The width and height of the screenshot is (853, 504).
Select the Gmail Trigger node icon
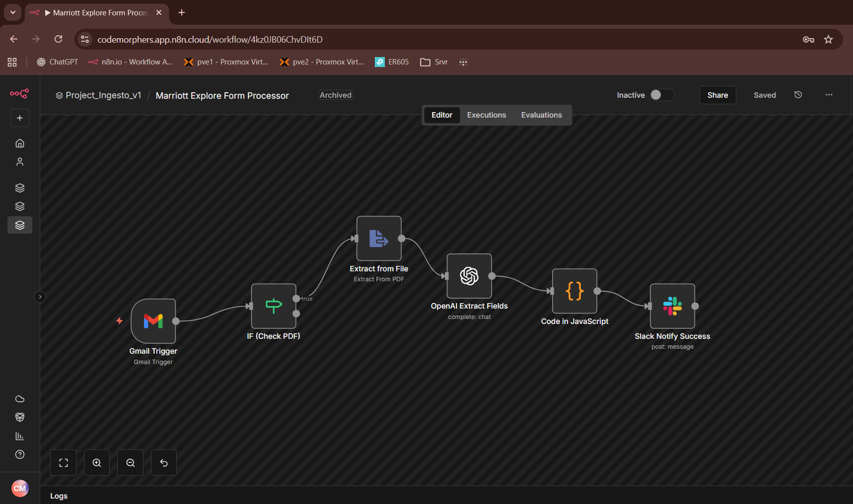pyautogui.click(x=153, y=321)
